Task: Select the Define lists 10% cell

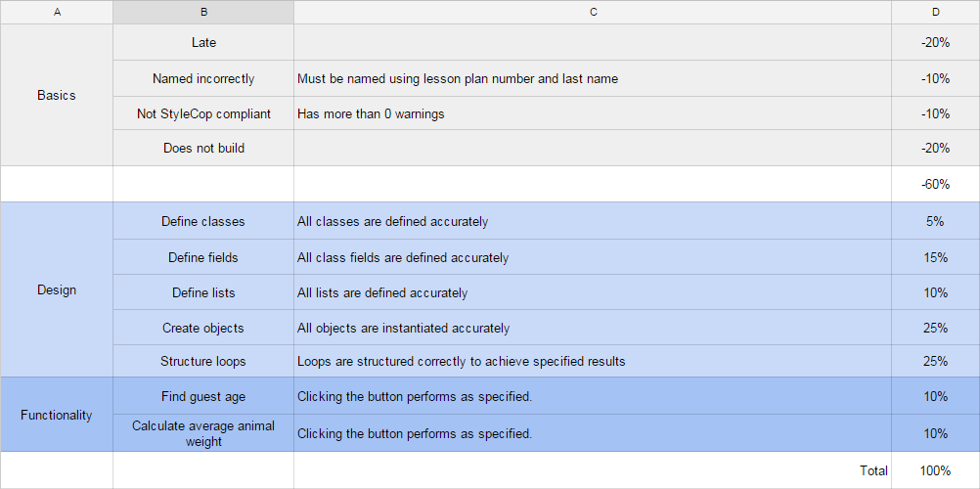Action: 935,292
